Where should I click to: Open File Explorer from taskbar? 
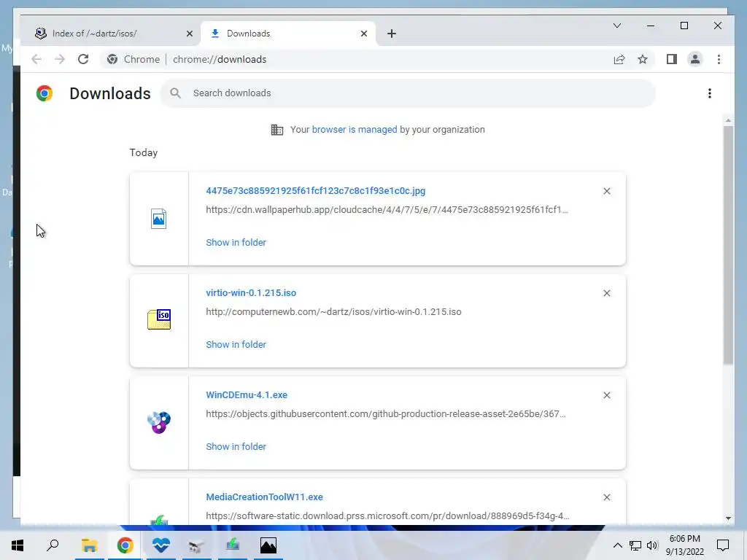[89, 545]
